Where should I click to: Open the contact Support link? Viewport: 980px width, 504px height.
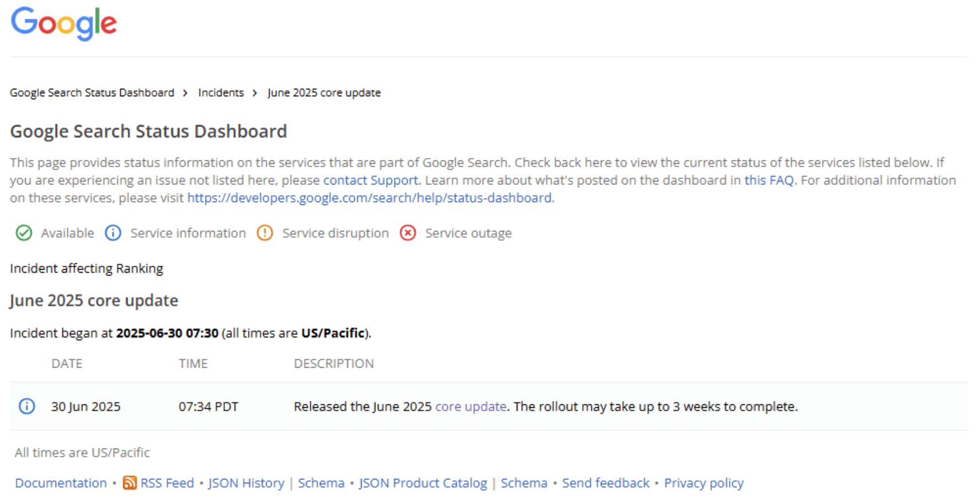[x=370, y=180]
